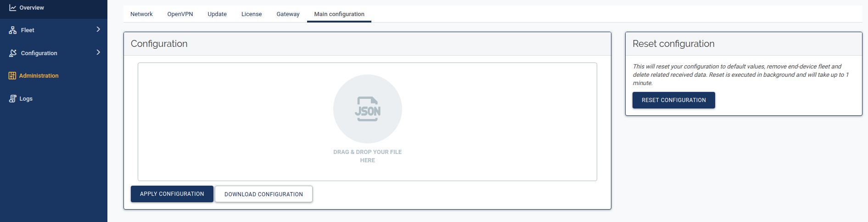
Task: Open the OpenVPN tab
Action: 180,14
